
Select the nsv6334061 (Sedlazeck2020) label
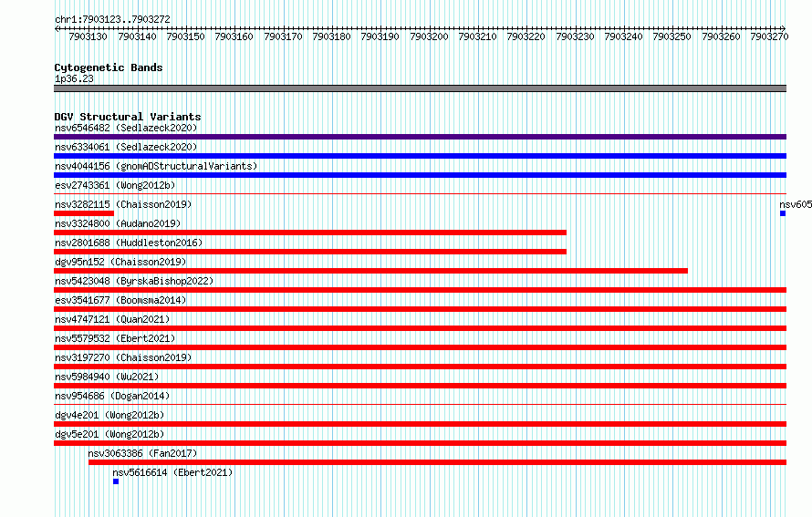[126, 147]
